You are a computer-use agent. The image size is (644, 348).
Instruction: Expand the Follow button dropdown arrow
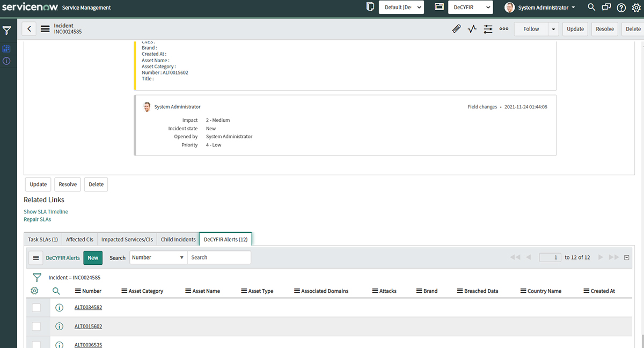(553, 29)
